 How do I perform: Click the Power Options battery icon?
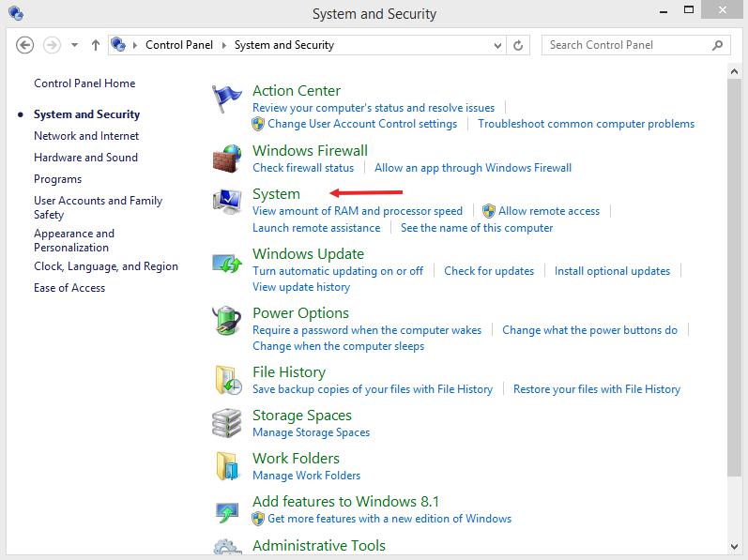click(226, 320)
